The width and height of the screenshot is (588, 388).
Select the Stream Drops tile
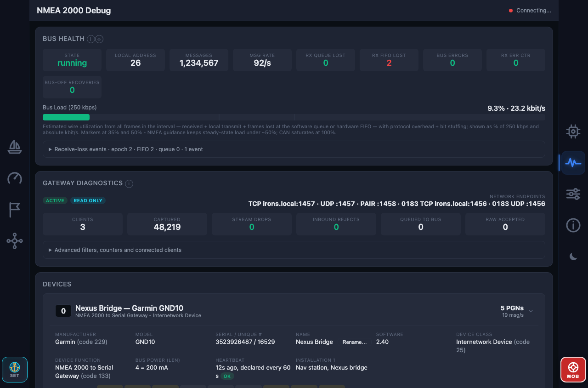[x=252, y=224]
